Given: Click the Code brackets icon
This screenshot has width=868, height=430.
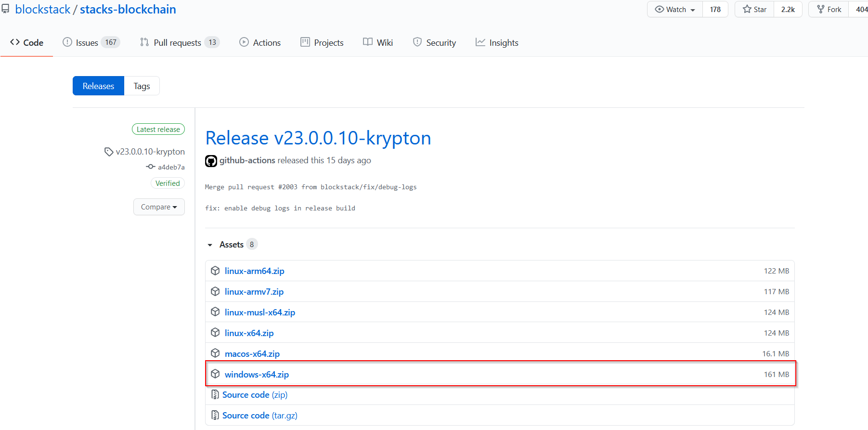Looking at the screenshot, I should (x=15, y=42).
